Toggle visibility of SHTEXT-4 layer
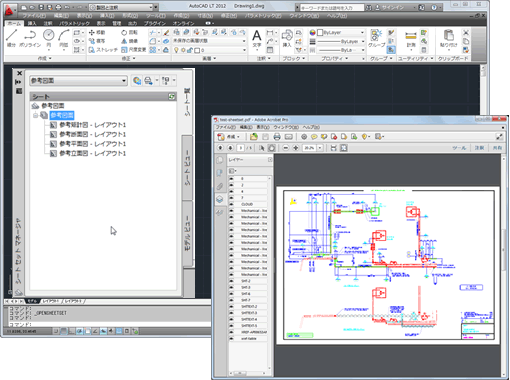The height and width of the screenshot is (380, 510). coord(232,319)
